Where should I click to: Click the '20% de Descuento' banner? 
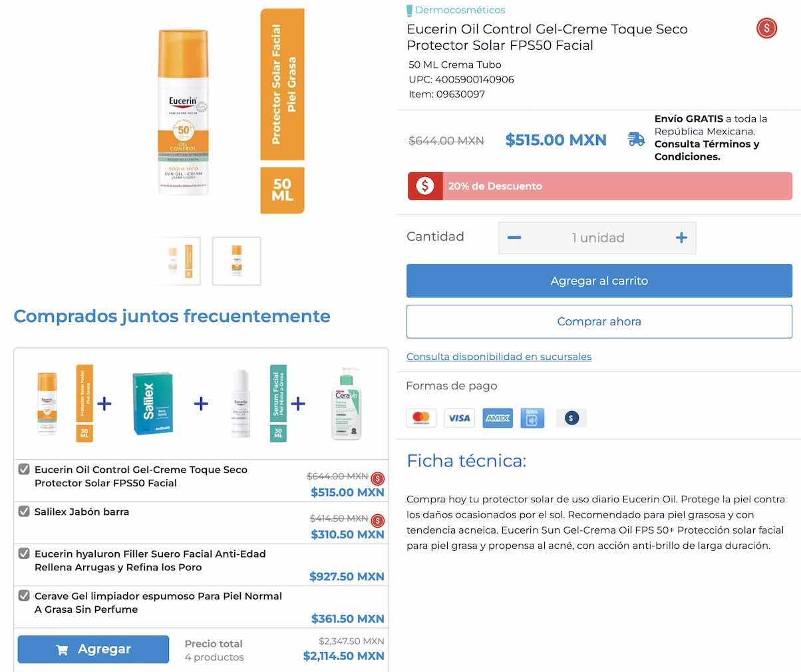[599, 186]
